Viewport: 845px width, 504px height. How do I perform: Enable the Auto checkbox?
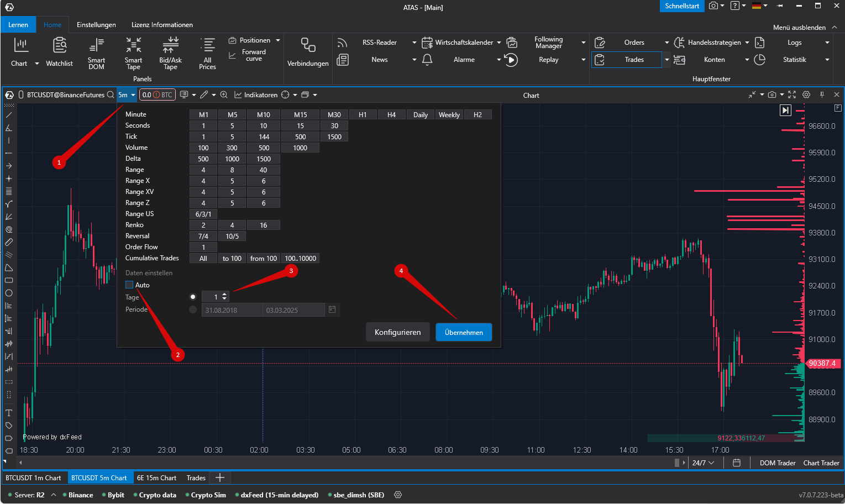129,285
